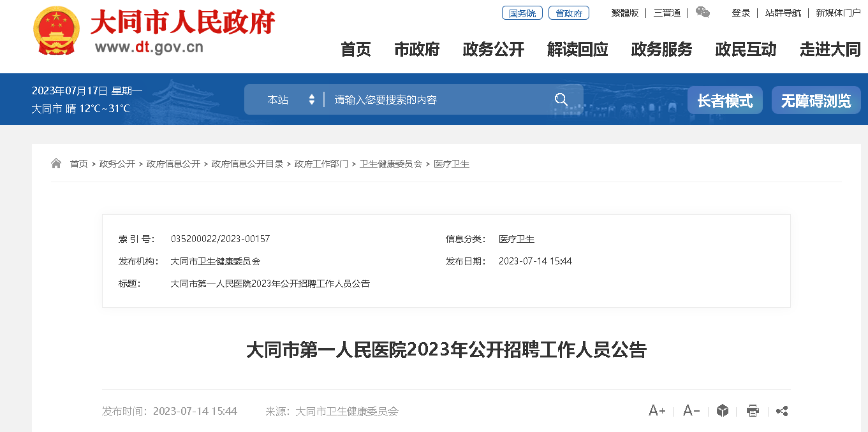
Task: Click the search input field
Action: click(x=437, y=99)
